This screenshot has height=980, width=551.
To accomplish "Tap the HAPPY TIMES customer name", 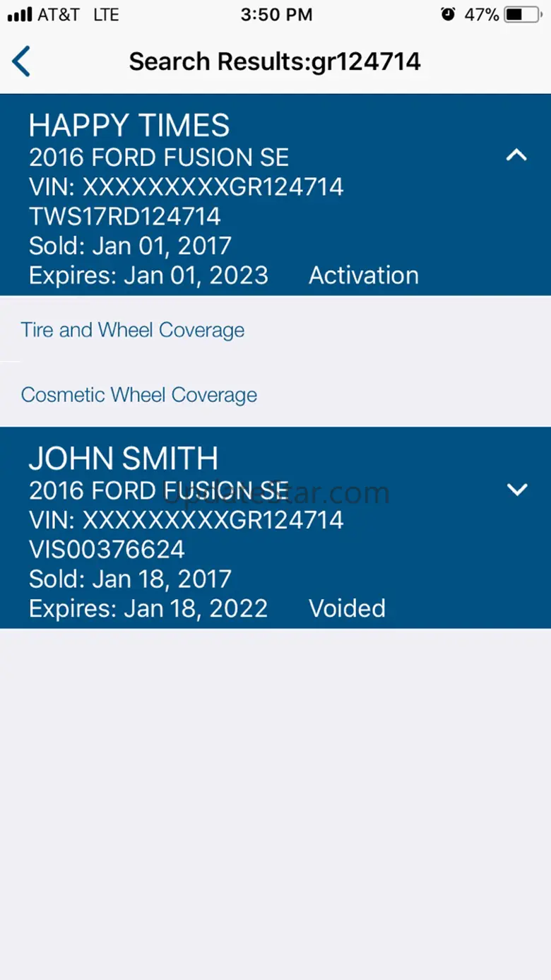I will [129, 126].
